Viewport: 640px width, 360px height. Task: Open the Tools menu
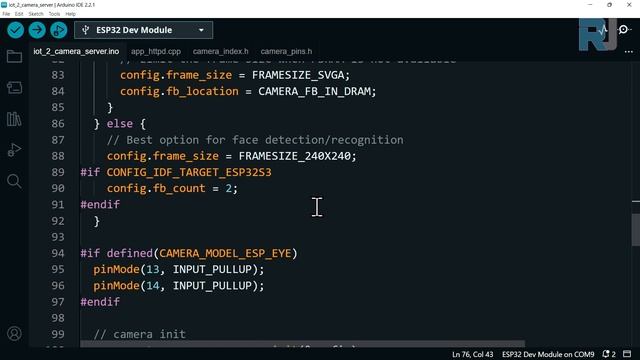54,14
